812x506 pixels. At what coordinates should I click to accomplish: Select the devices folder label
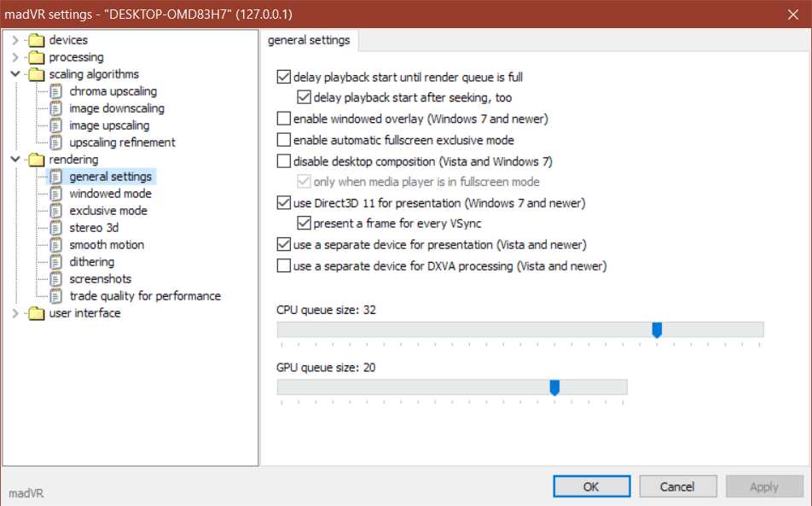click(x=68, y=40)
